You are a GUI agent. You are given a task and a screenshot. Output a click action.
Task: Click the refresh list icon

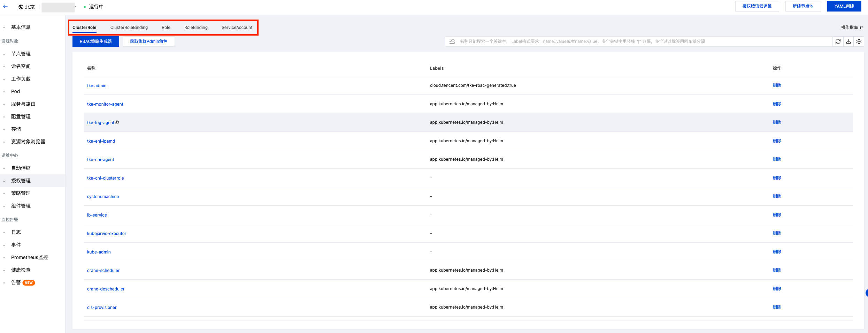pos(838,41)
